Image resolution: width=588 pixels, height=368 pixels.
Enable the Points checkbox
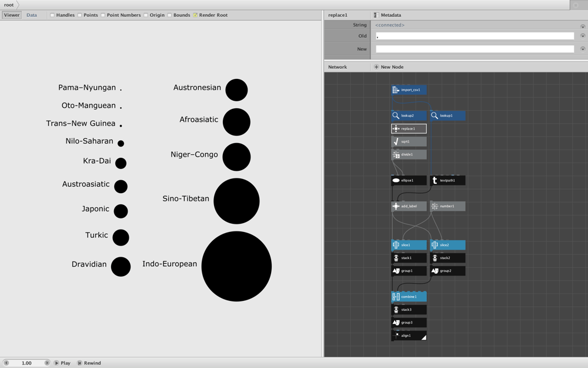coord(80,15)
